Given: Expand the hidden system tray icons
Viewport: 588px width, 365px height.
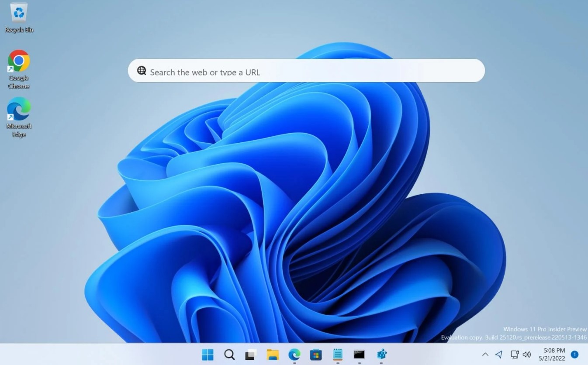Looking at the screenshot, I should pyautogui.click(x=485, y=355).
